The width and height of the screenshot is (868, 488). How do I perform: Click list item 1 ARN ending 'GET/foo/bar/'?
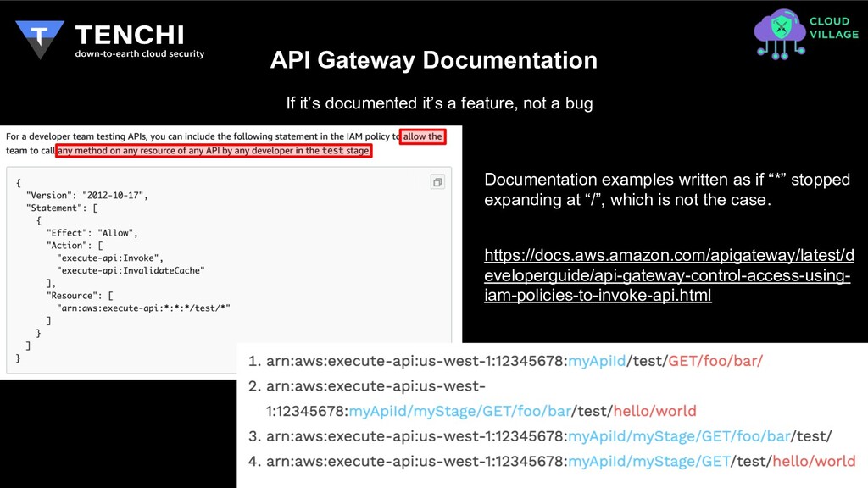tap(505, 361)
